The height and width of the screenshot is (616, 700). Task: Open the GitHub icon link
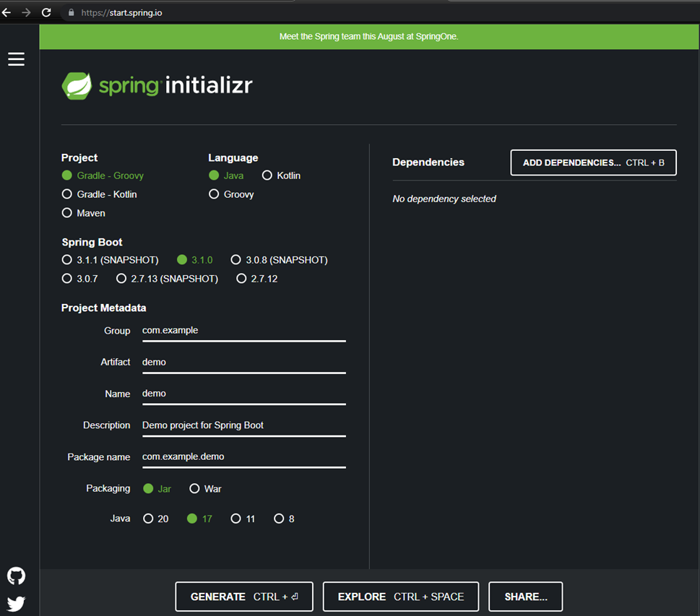tap(16, 576)
